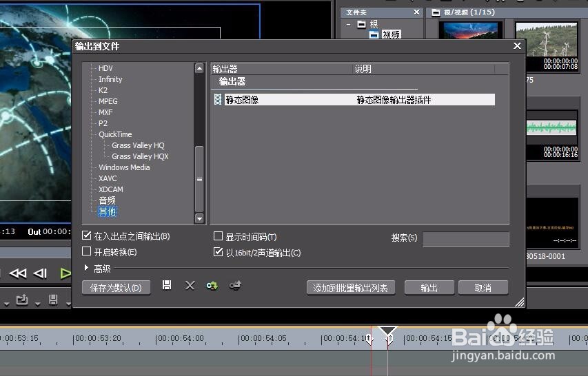Click the previous frame playback button
Screen dimensions: 588x376
coord(40,274)
